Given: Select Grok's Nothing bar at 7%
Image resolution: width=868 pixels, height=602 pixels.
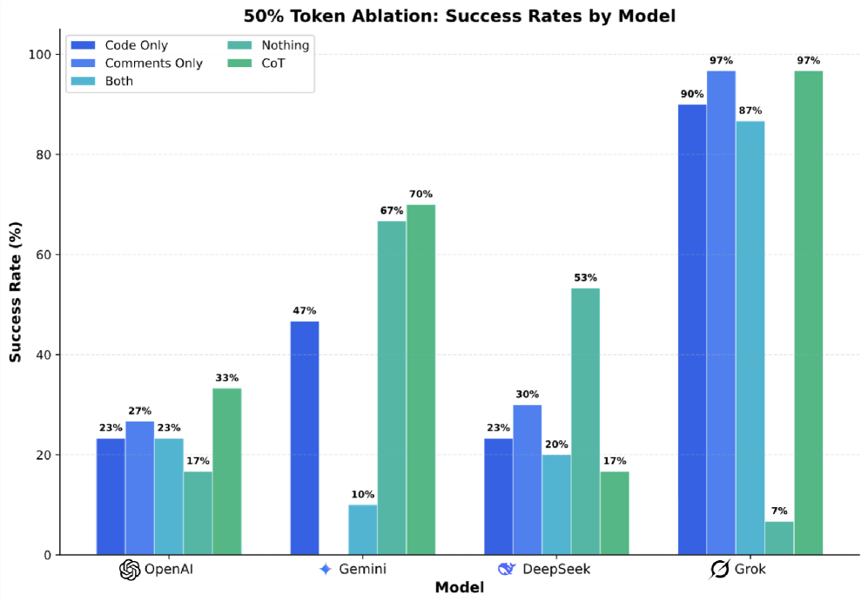Looking at the screenshot, I should point(779,538).
